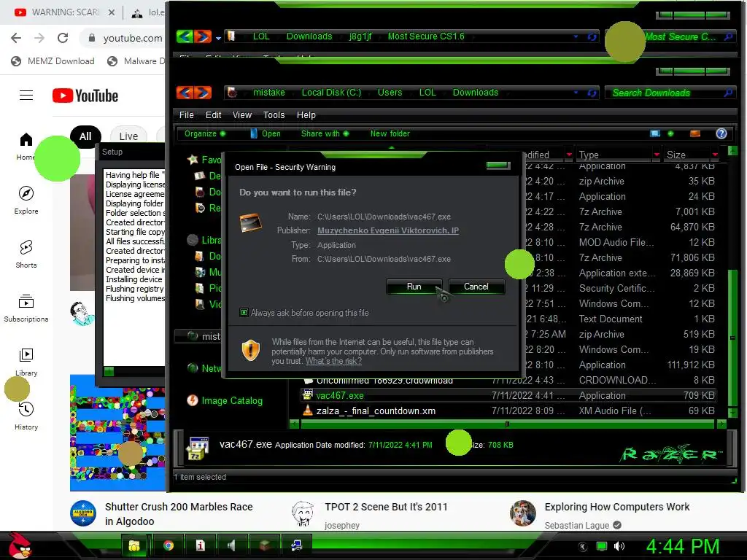The height and width of the screenshot is (560, 747).
Task: Open the Tools menu in Downloads window
Action: [274, 114]
